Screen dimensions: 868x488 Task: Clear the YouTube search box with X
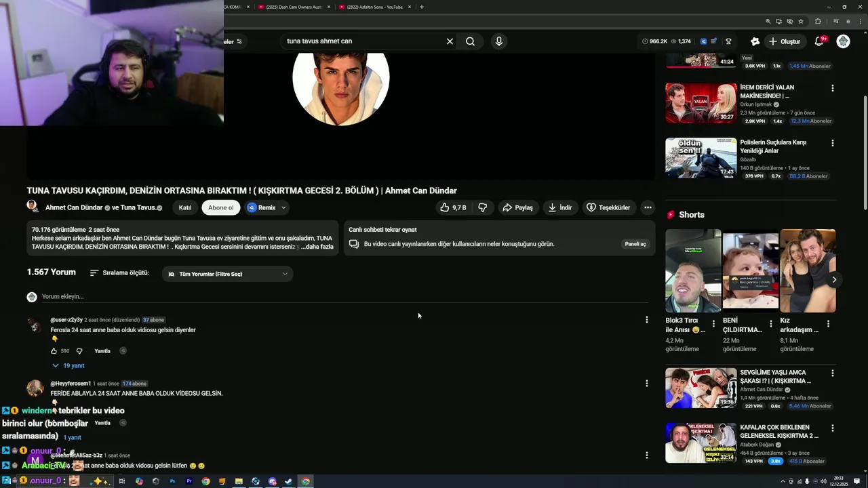tap(450, 41)
